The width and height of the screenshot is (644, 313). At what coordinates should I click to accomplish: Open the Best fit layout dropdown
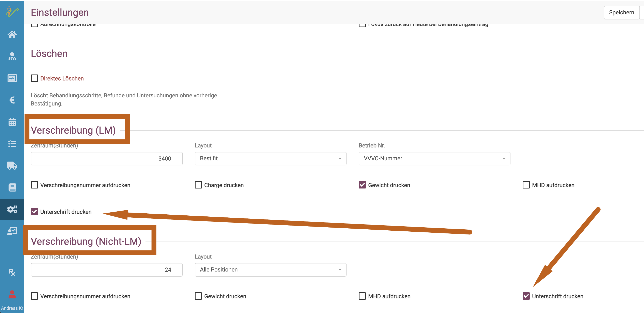tap(270, 158)
